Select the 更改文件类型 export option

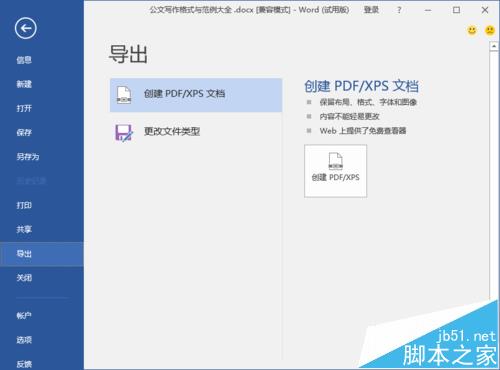(x=196, y=132)
